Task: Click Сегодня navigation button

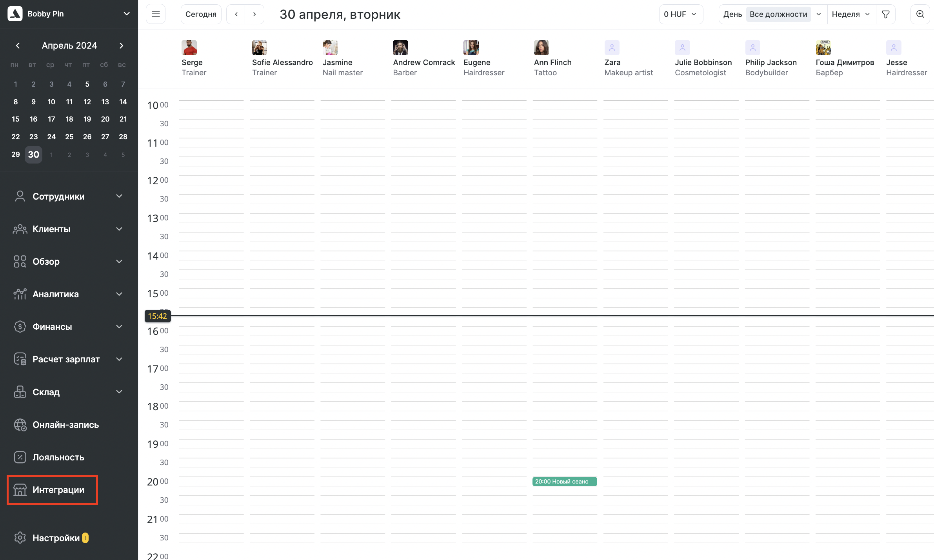Action: coord(200,14)
